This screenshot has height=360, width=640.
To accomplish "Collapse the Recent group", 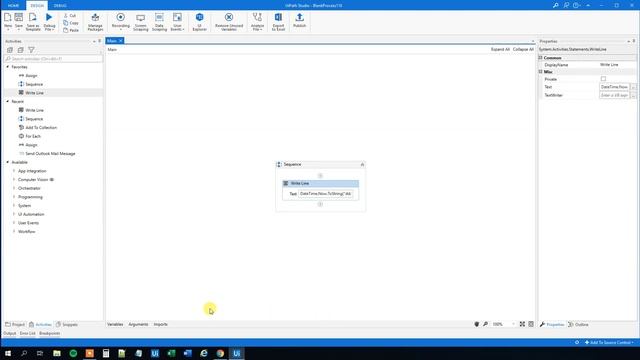I will point(8,101).
